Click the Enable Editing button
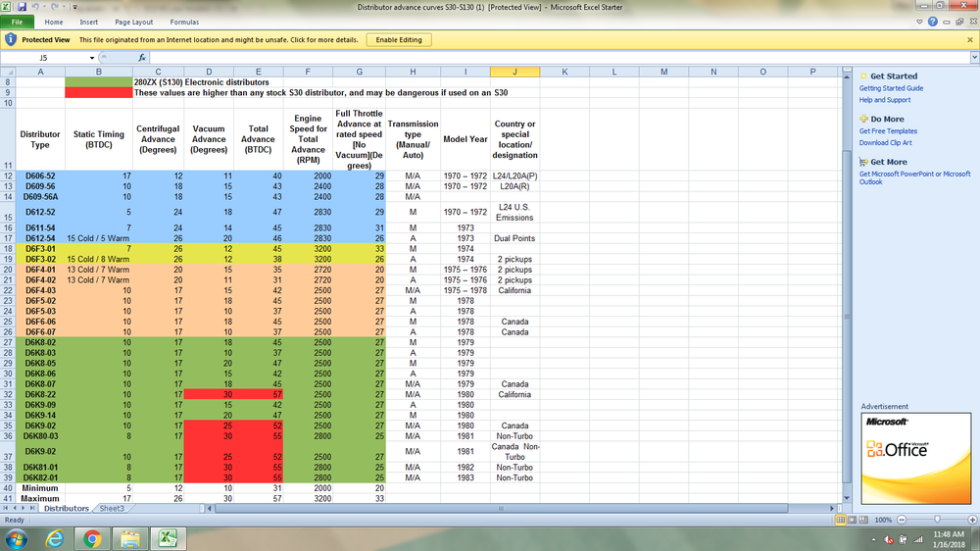 (x=399, y=40)
